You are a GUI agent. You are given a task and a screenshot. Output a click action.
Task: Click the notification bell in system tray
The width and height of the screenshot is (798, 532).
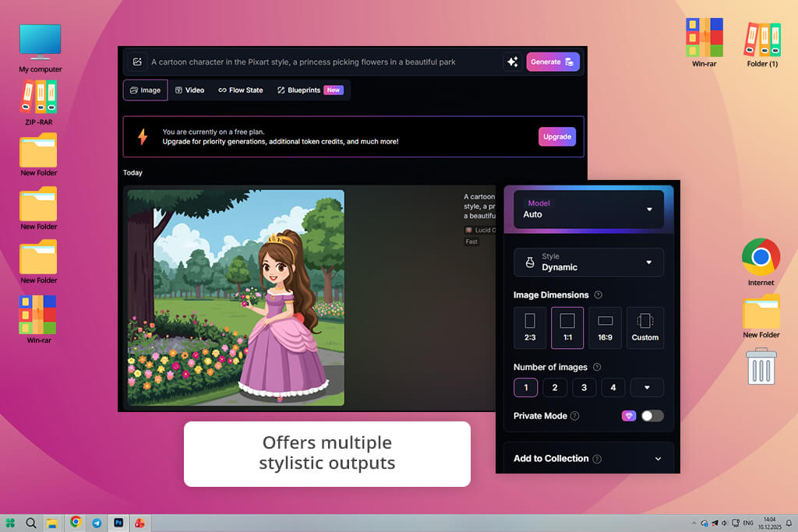click(x=789, y=523)
